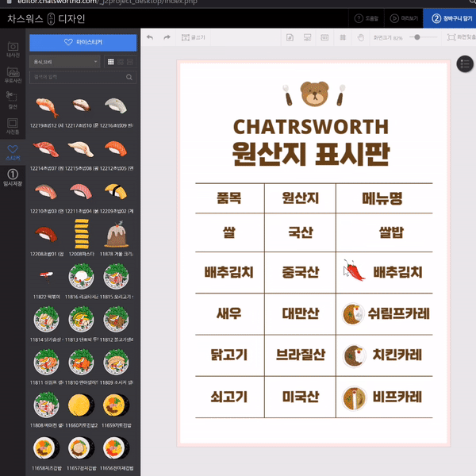476x476 pixels.
Task: Select the kimbap sticker labeled 11659
Action: click(117, 405)
